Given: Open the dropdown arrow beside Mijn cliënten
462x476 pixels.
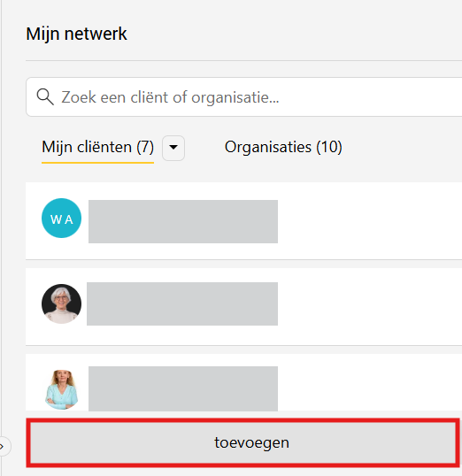Looking at the screenshot, I should click(x=173, y=148).
